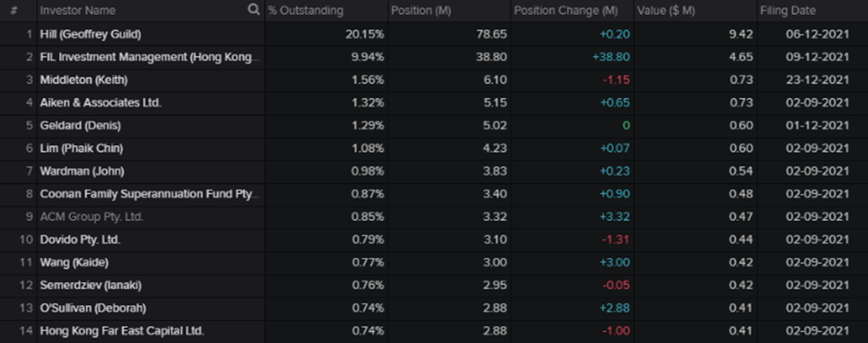Select Geldard (Denis) investor name
This screenshot has width=868, height=343.
[80, 125]
